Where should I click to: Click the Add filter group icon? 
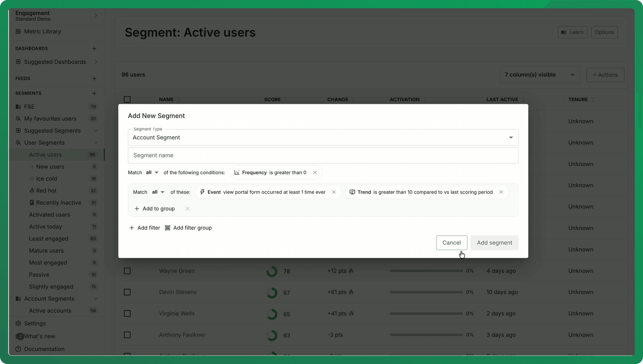pos(168,228)
